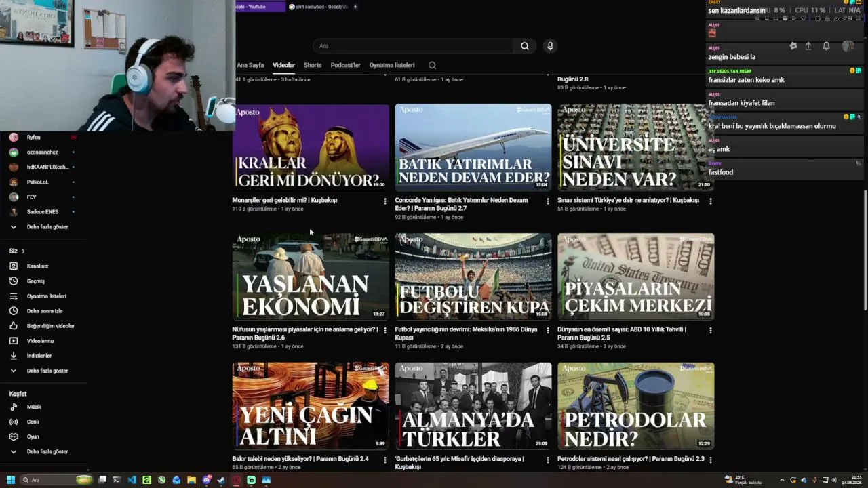Open the ozonsanchez subscription channel
Screen dimensions: 868x488
pyautogui.click(x=41, y=152)
